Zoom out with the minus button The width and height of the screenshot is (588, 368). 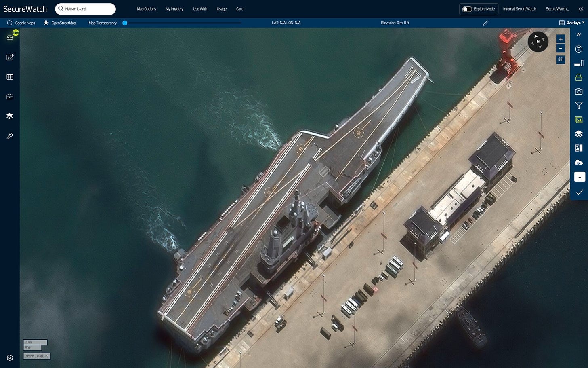[561, 48]
